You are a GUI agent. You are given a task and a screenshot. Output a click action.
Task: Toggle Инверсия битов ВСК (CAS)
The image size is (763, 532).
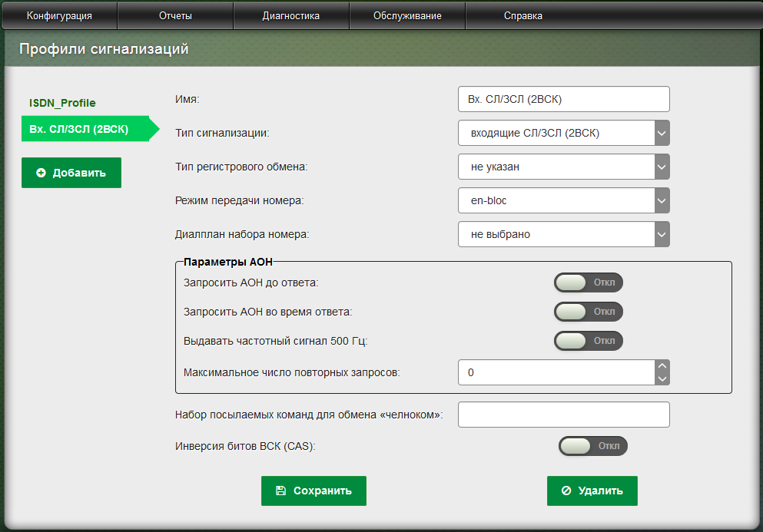point(592,446)
